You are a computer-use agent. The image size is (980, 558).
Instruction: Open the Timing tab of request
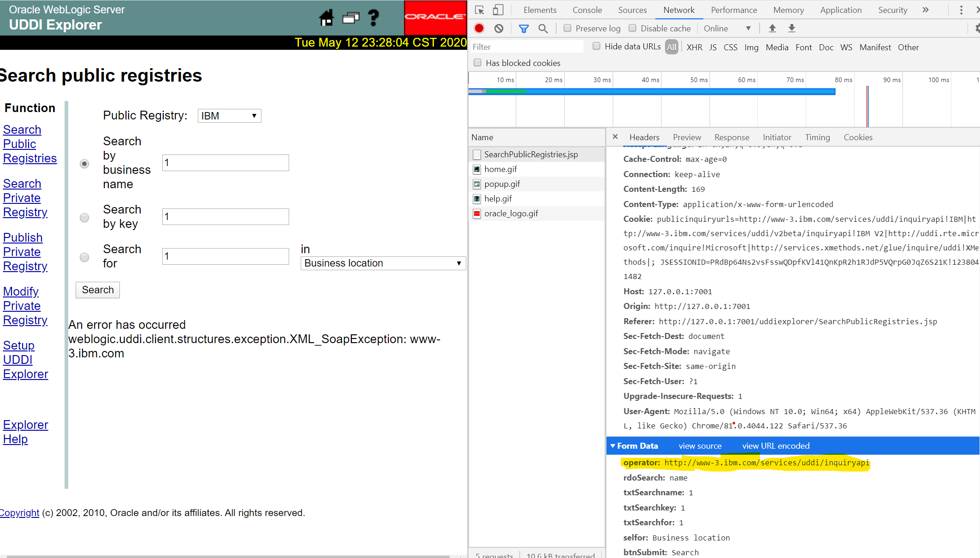(x=817, y=137)
